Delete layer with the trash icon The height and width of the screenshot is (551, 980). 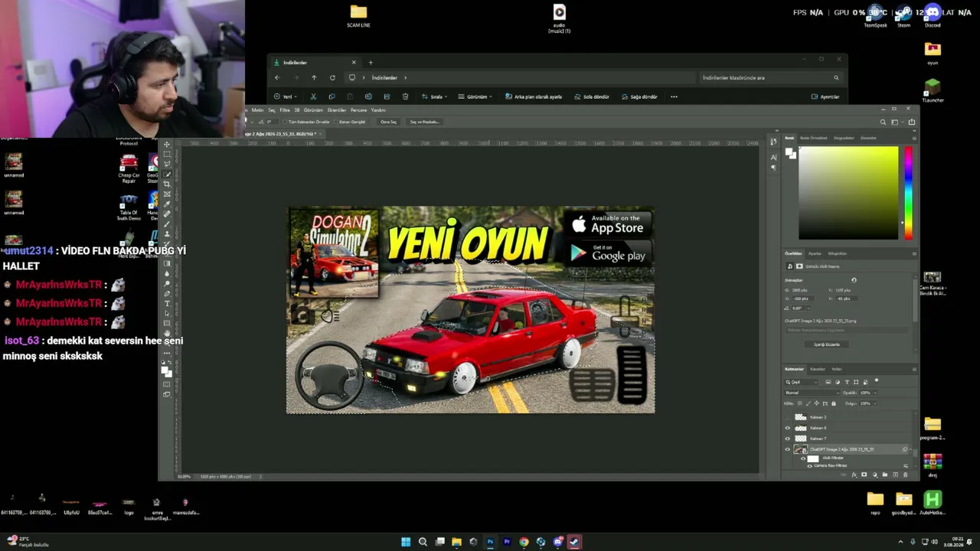(x=905, y=475)
